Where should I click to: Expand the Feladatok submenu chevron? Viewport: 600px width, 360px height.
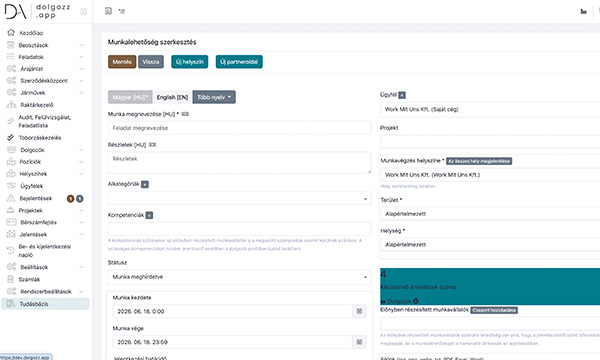point(81,57)
